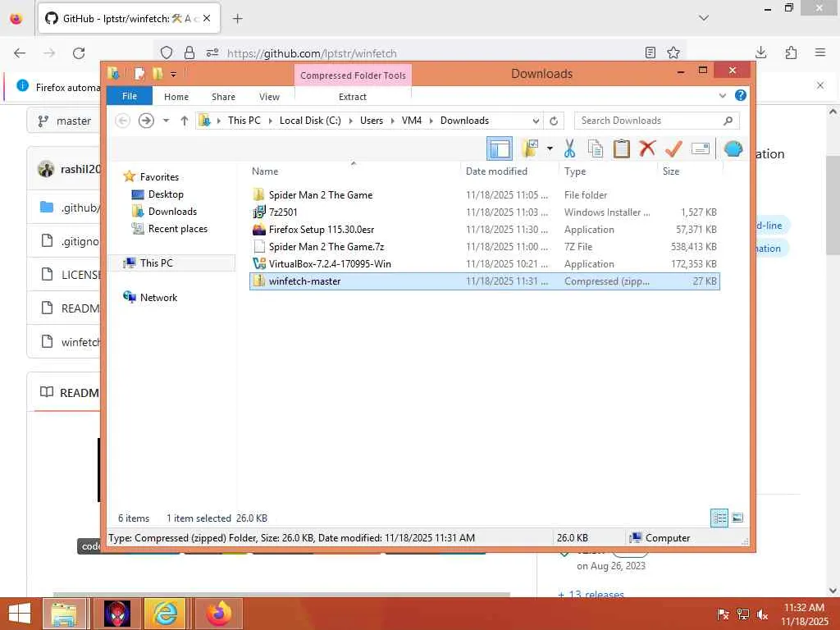
Task: Sort by Size column header
Action: 671,171
